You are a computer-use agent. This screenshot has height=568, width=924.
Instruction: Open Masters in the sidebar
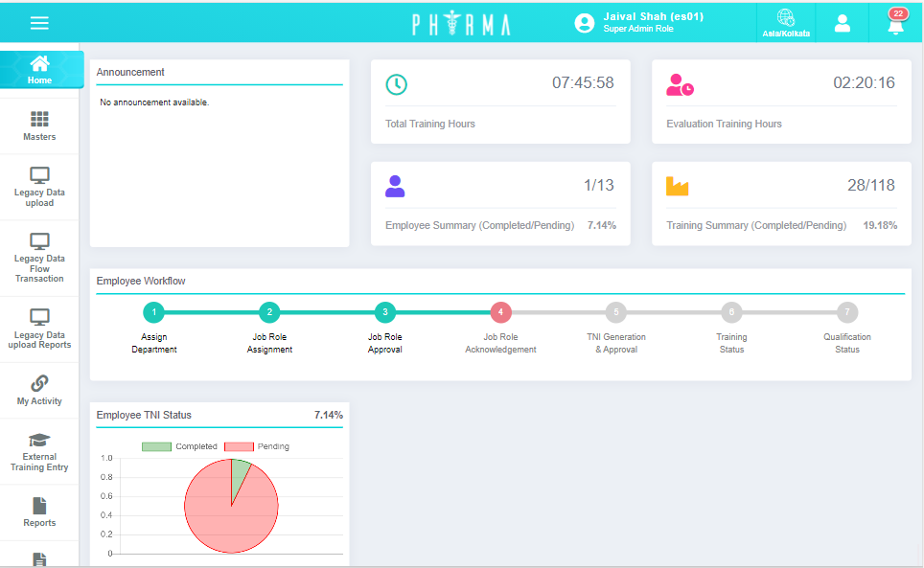[39, 125]
